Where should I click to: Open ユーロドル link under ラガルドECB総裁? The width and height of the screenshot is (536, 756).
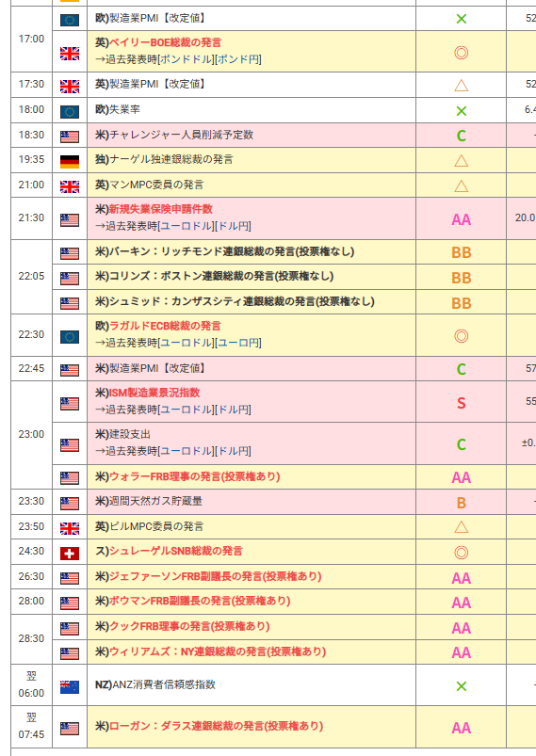click(x=187, y=343)
